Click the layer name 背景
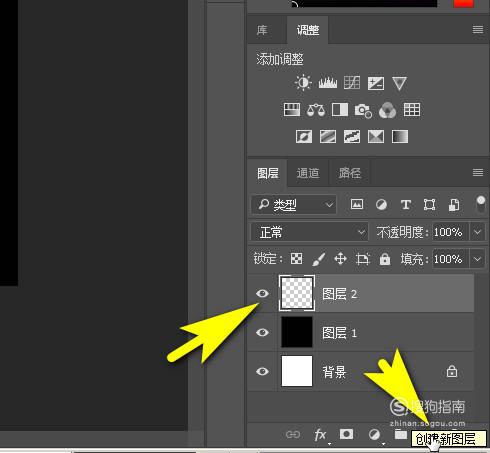This screenshot has width=490, height=453. [334, 372]
